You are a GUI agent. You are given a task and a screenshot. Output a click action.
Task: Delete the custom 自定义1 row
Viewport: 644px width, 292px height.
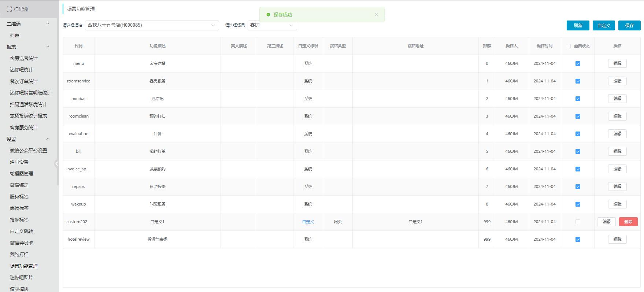tap(628, 222)
